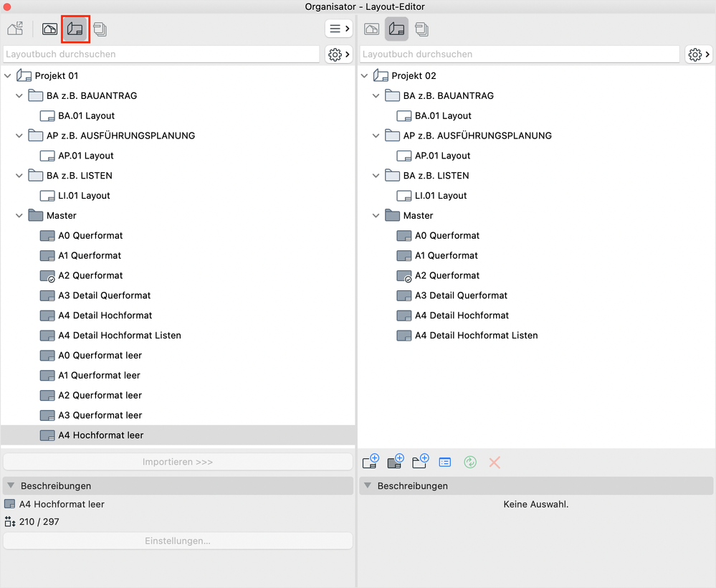Focus left Layoutbuch durchsuchen search field
This screenshot has height=588, width=716.
click(161, 54)
